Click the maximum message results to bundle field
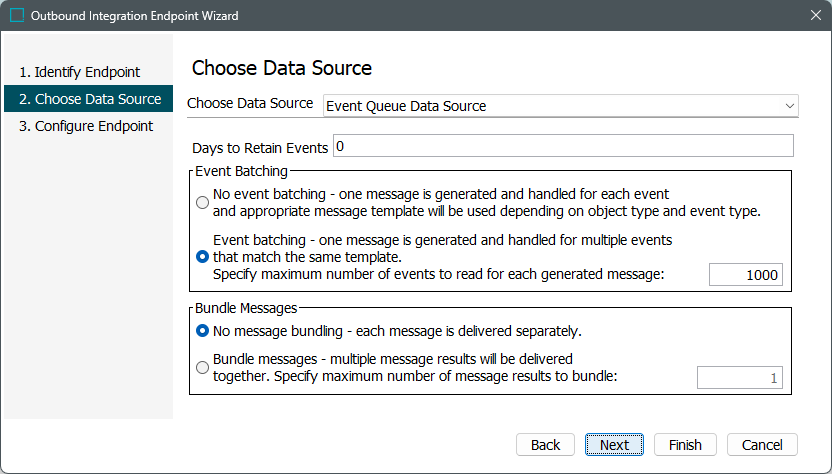This screenshot has width=832, height=474. coord(739,378)
